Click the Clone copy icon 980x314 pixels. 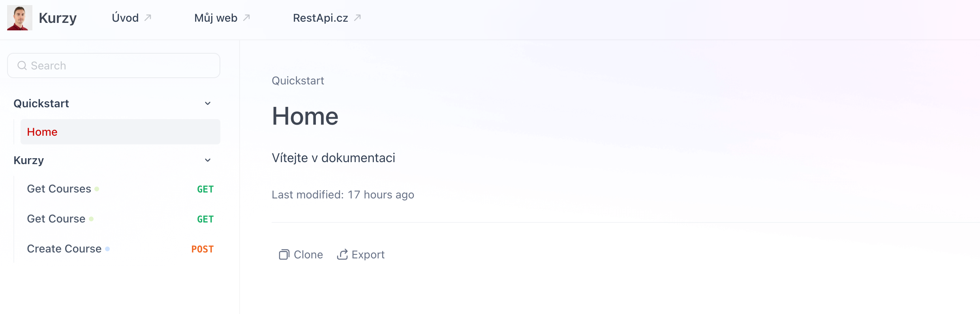point(284,255)
